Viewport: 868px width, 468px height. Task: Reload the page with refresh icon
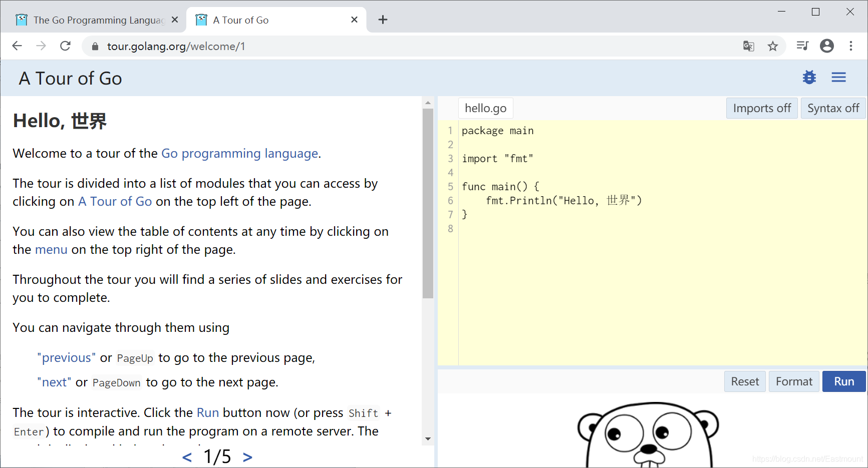click(65, 46)
